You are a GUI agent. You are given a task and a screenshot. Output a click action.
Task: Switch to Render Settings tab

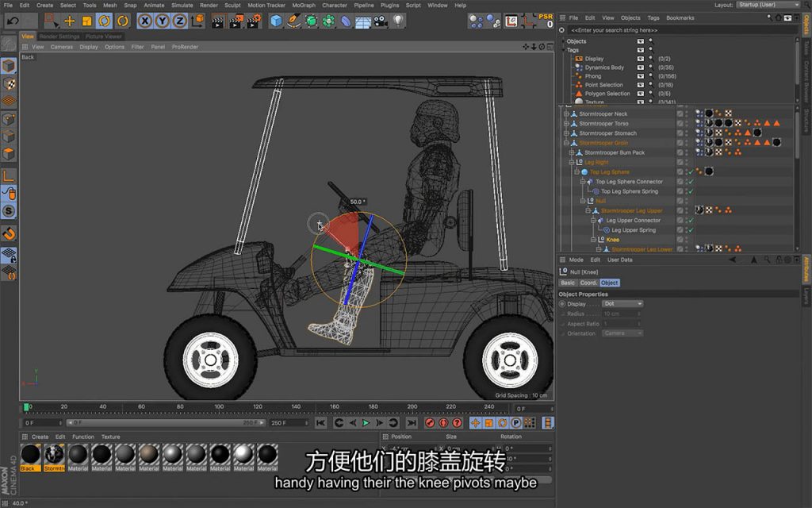coord(59,37)
